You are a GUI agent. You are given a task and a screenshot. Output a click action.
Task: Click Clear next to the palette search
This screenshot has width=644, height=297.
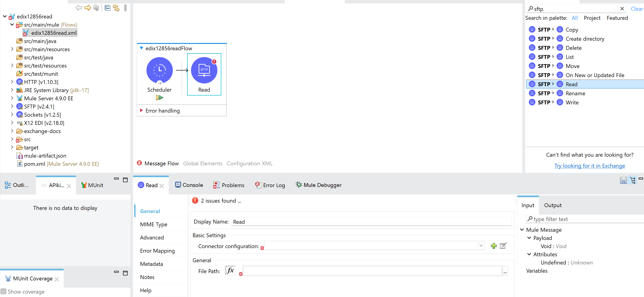click(636, 8)
